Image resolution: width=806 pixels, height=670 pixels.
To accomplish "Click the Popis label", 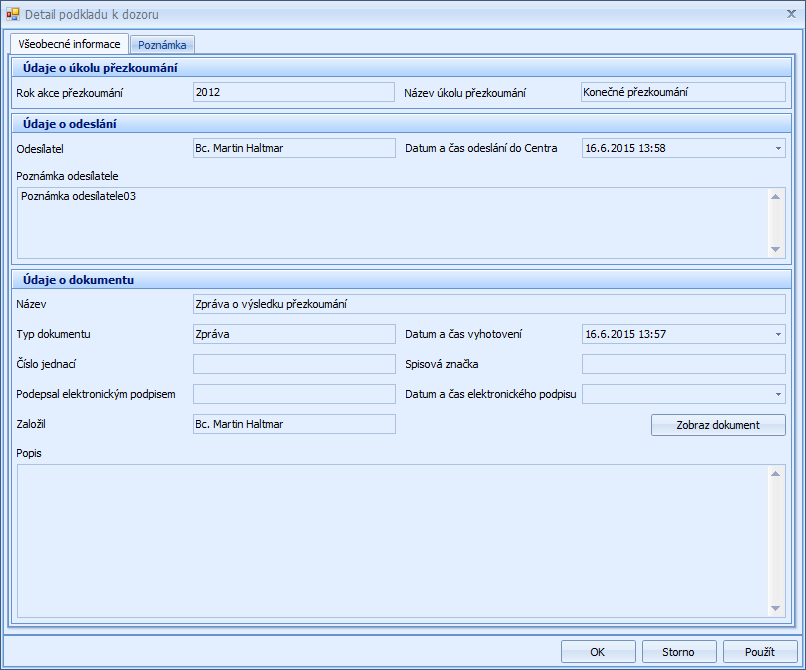I will [29, 454].
